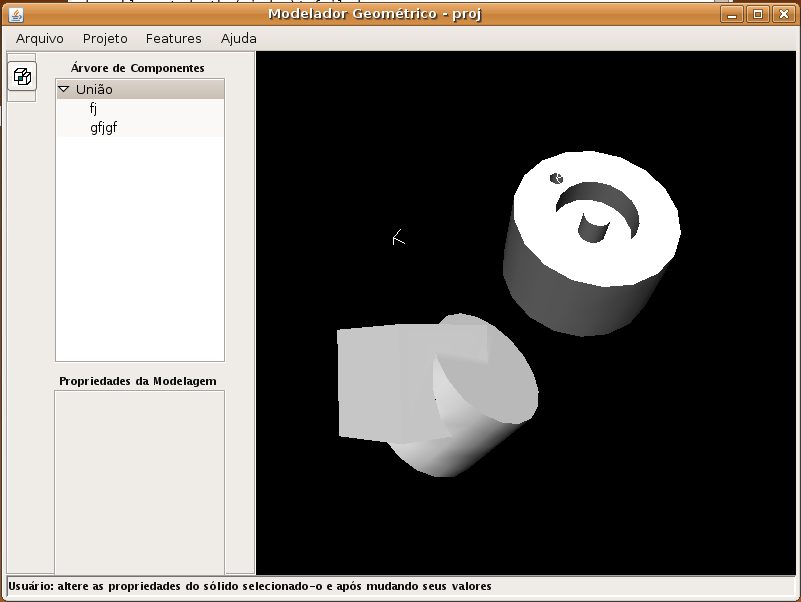Viewport: 801px width, 602px height.
Task: Open the Features menu
Action: pos(173,38)
